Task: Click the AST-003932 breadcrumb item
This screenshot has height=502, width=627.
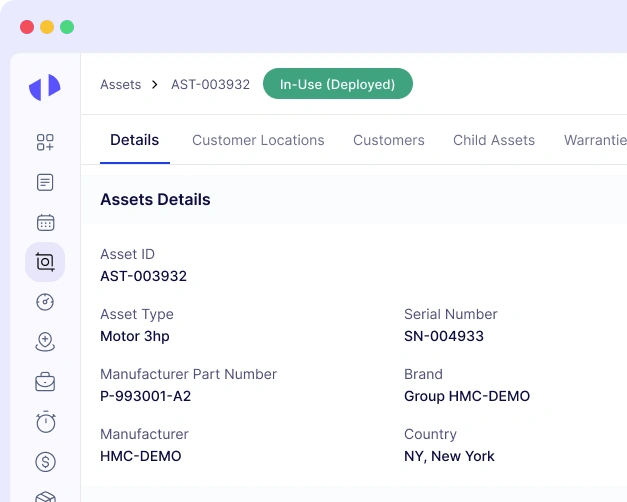Action: (210, 84)
